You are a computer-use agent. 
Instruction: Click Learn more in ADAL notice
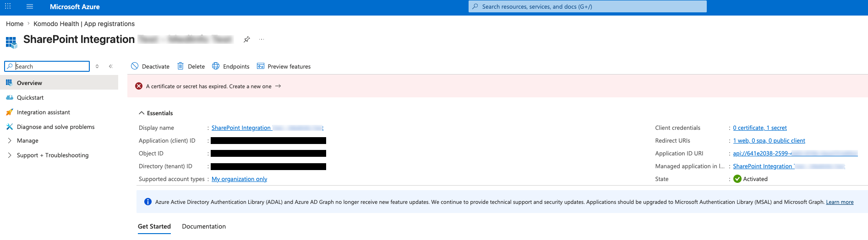coord(840,202)
